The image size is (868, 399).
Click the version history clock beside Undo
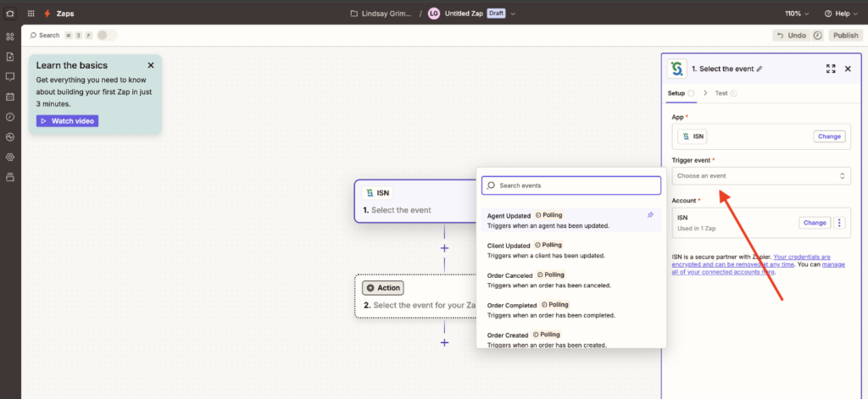pos(818,36)
